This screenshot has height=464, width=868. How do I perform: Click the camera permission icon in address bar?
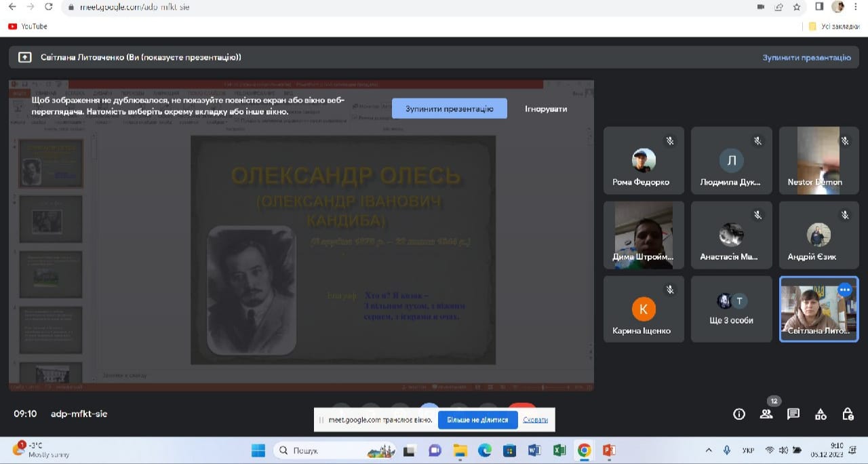pos(761,7)
